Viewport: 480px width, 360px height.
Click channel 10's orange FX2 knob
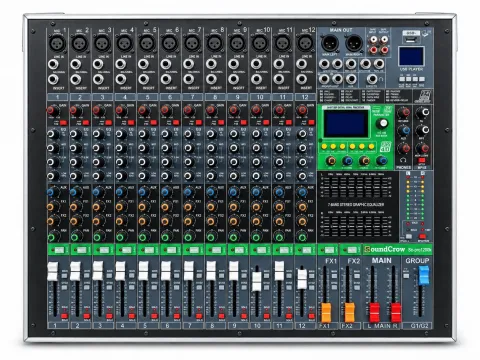[256, 221]
